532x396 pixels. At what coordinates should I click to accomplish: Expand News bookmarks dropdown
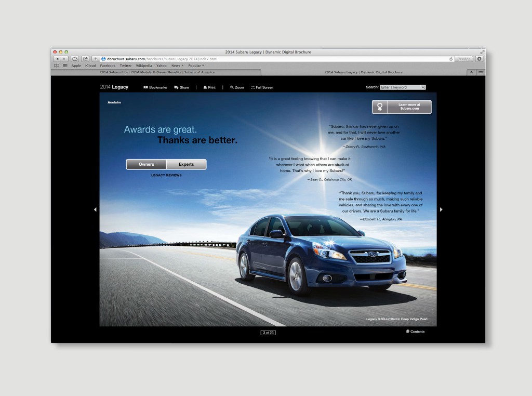[x=177, y=66]
